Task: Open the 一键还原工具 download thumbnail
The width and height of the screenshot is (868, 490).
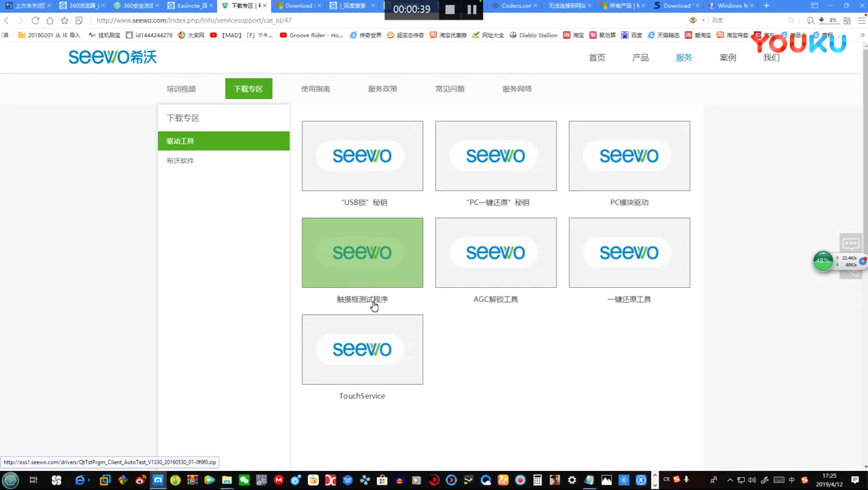Action: tap(629, 252)
